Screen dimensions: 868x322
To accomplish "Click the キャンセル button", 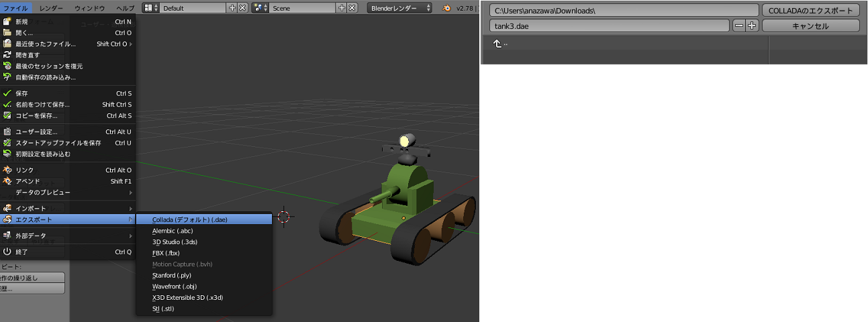I will tap(810, 26).
